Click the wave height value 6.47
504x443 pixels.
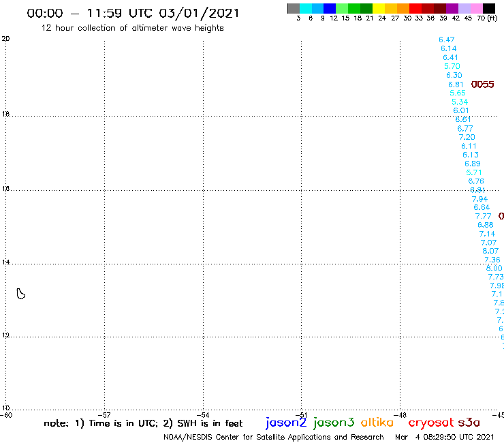coord(447,40)
